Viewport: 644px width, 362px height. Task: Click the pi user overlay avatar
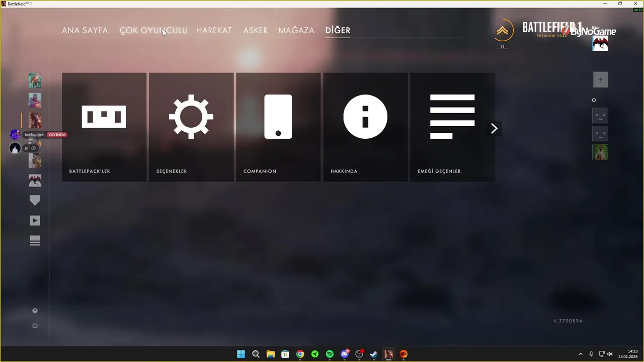pyautogui.click(x=15, y=148)
